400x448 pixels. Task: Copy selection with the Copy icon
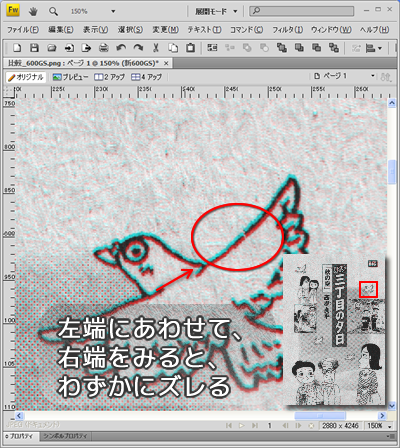pyautogui.click(x=173, y=48)
